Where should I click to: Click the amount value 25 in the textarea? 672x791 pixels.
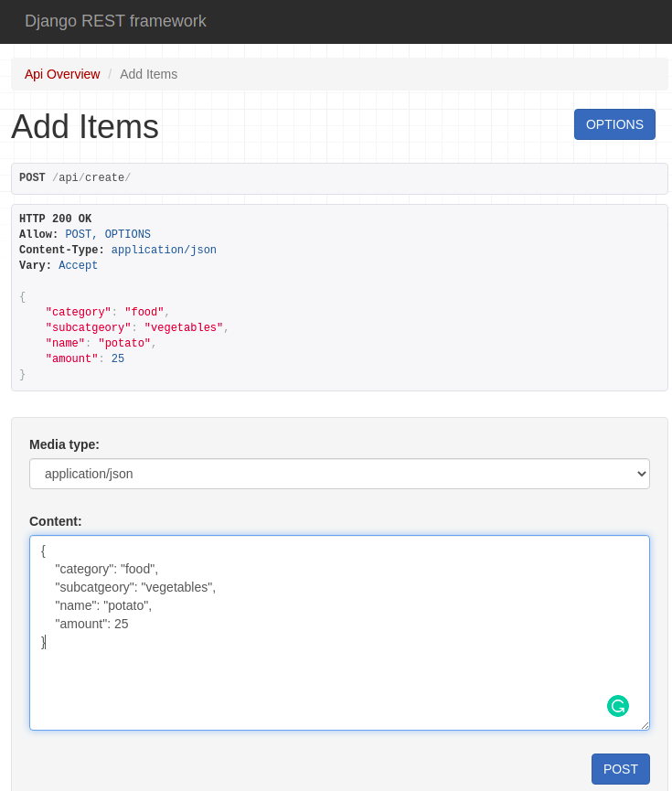(x=121, y=624)
